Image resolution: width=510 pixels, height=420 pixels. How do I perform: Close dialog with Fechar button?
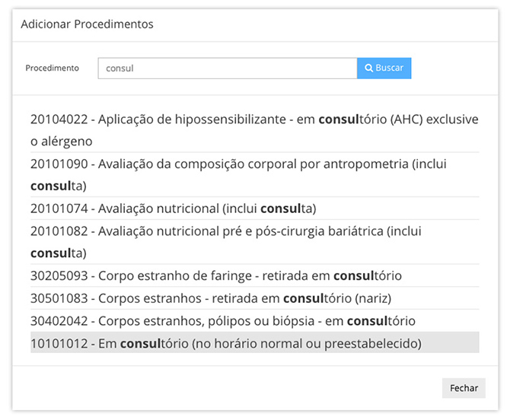click(464, 388)
